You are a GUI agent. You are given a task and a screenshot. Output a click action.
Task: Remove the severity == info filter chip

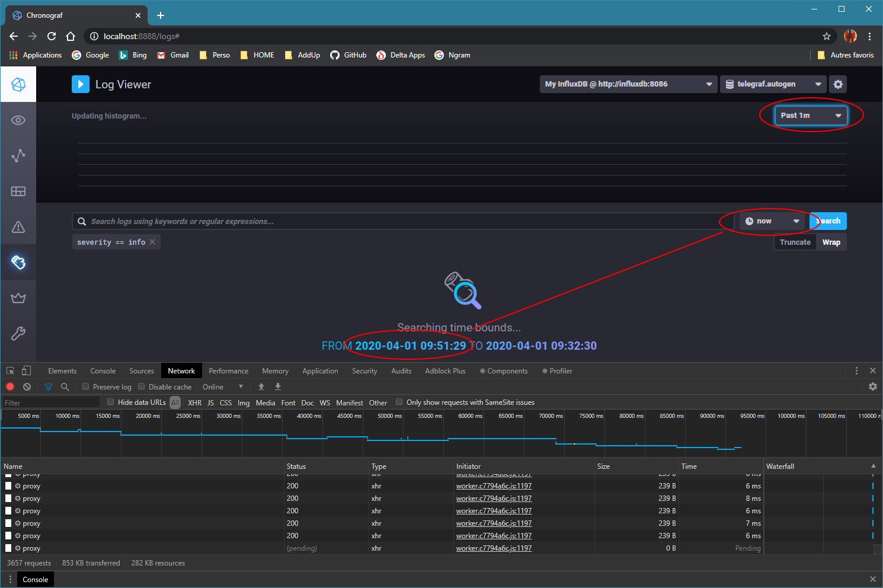coord(152,242)
